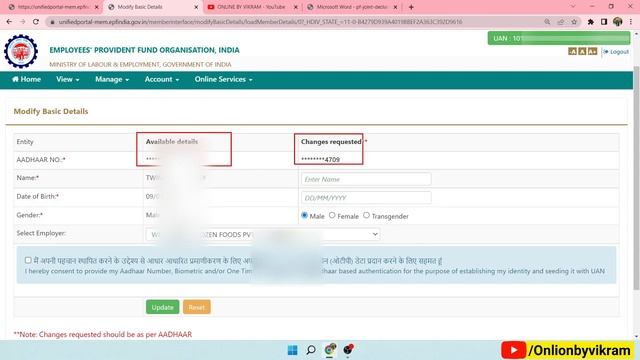Reload the page with refresh icon
This screenshot has width=640, height=360.
[36, 22]
